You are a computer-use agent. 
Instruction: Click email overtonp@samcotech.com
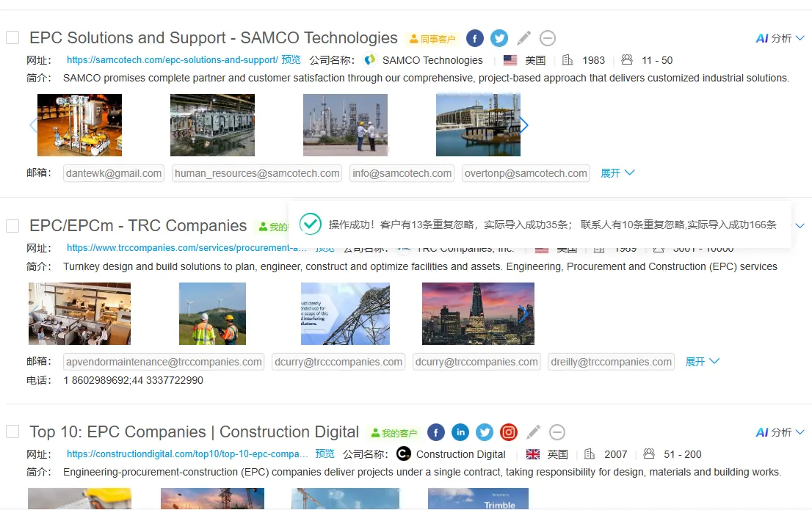pyautogui.click(x=526, y=173)
